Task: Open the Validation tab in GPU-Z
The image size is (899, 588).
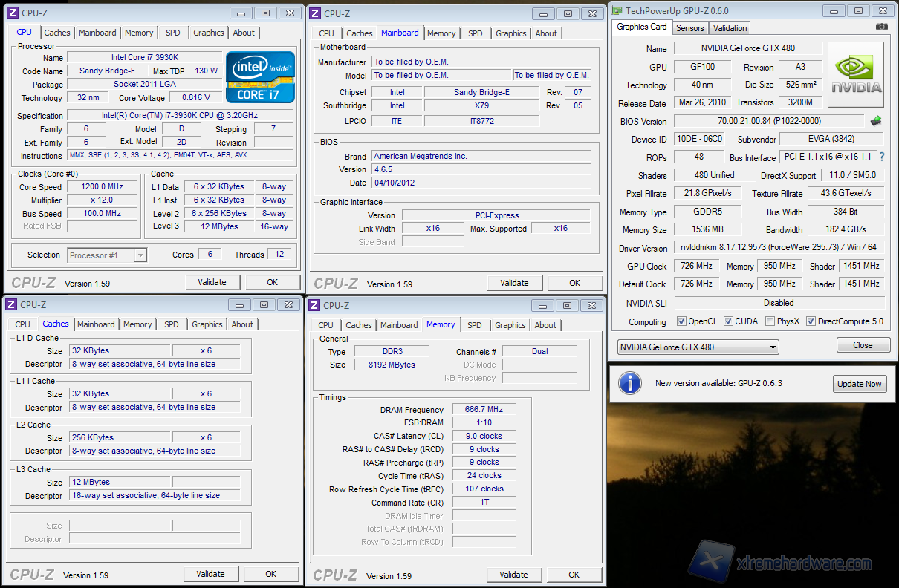Action: pyautogui.click(x=730, y=28)
